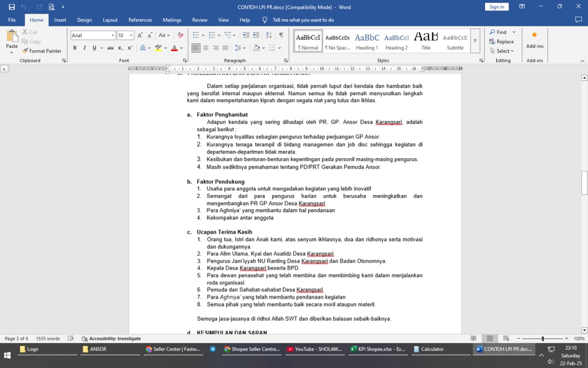Viewport: 588px width, 368px height.
Task: Click the Sign in button
Action: pos(497,7)
